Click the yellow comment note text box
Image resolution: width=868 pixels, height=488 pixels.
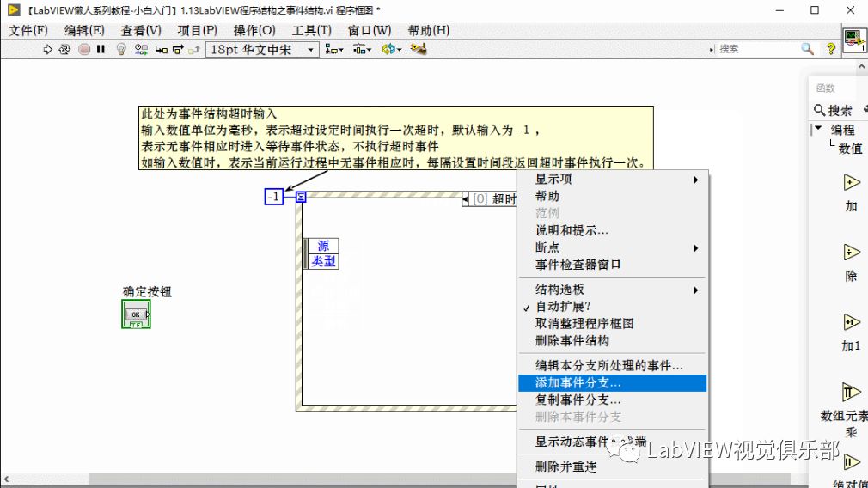(x=396, y=137)
